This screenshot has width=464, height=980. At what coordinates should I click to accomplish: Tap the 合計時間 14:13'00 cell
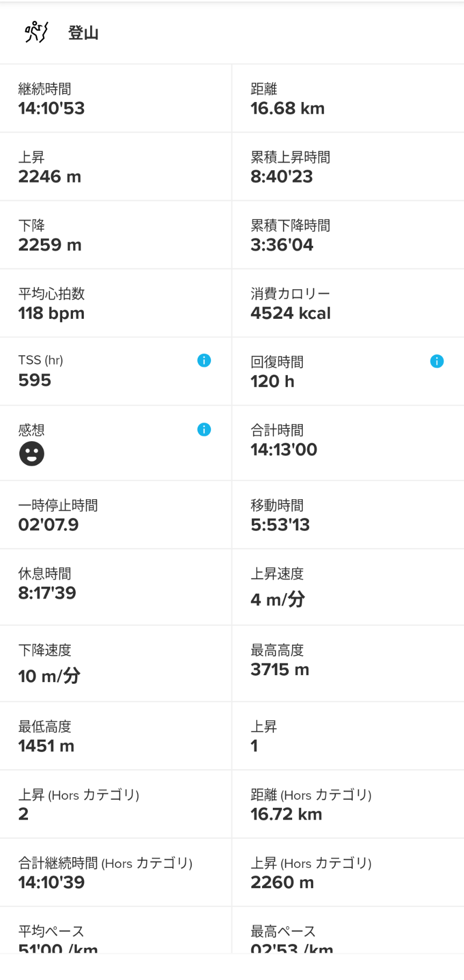click(x=348, y=443)
